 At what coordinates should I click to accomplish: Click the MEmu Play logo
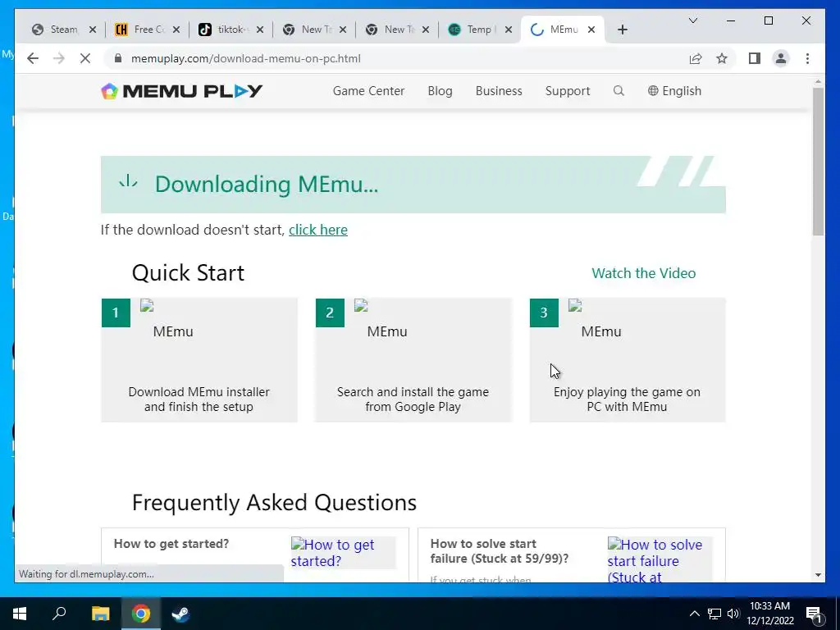coord(181,91)
